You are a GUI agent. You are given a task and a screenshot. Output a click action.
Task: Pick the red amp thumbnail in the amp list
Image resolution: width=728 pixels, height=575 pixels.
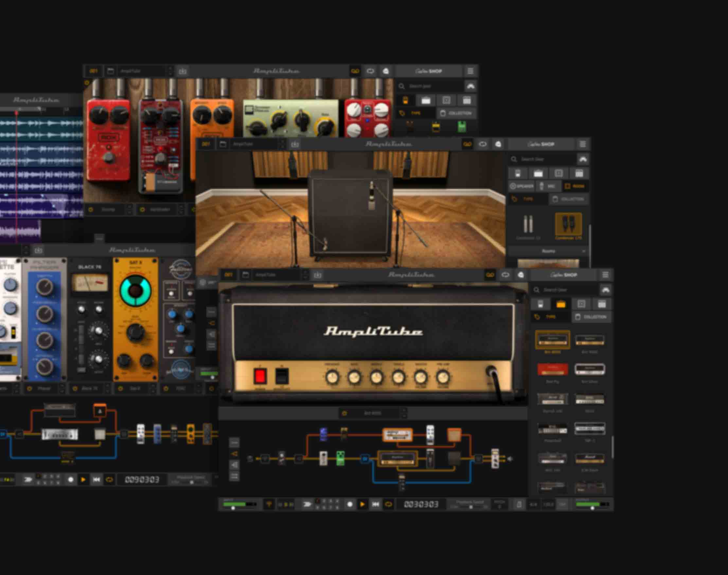[x=552, y=369]
